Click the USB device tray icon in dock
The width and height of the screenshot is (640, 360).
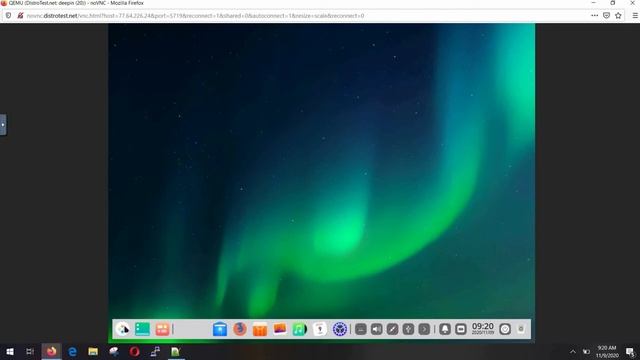[x=409, y=329]
